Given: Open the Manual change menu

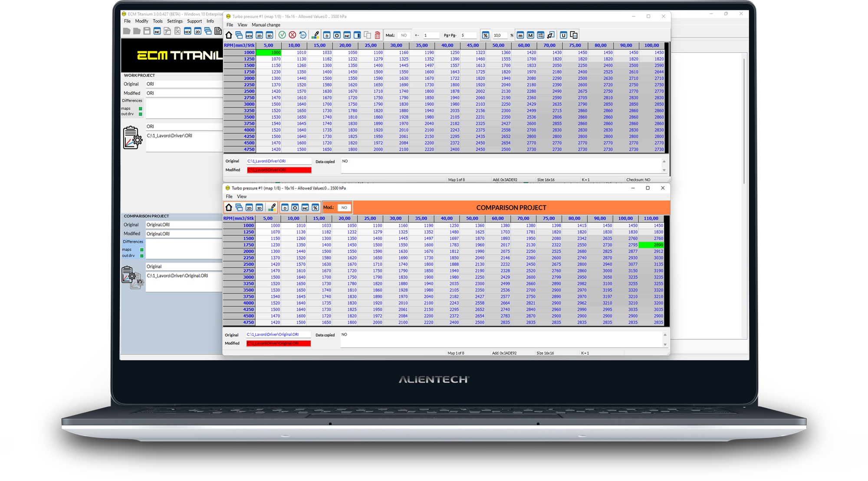Looking at the screenshot, I should tap(266, 25).
